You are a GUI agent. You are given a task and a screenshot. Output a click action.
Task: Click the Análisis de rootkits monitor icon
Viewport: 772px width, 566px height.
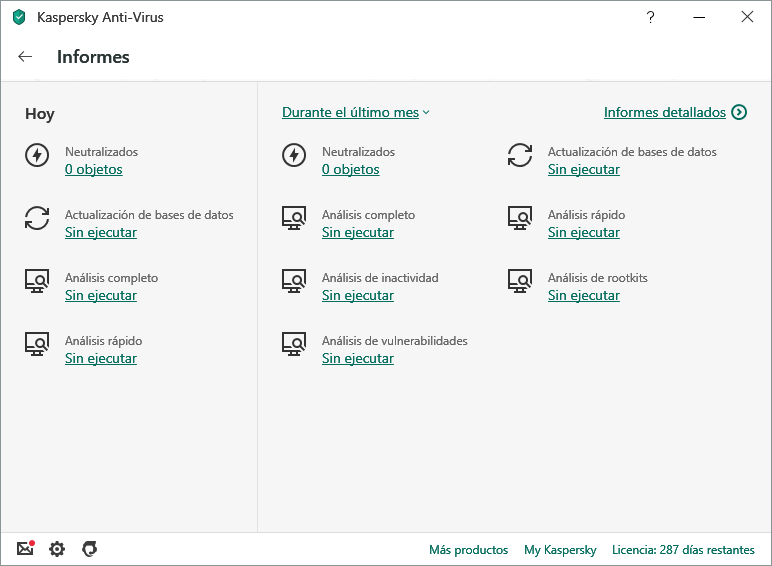[520, 281]
